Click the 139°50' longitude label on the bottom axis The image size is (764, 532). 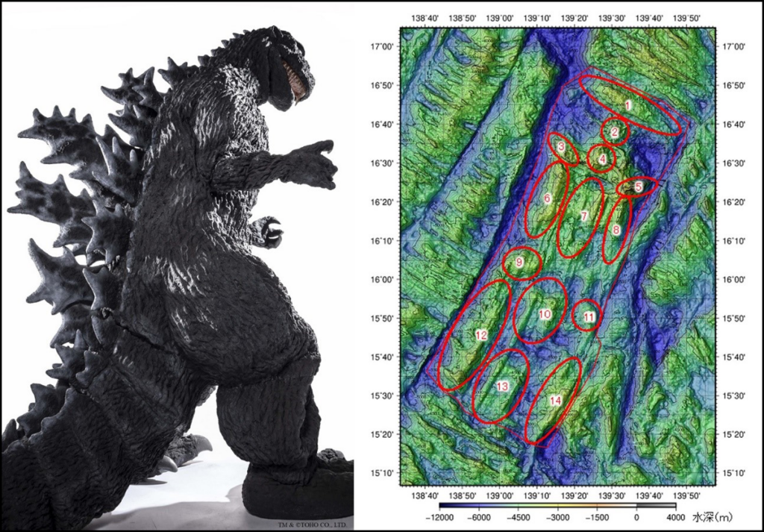686,495
